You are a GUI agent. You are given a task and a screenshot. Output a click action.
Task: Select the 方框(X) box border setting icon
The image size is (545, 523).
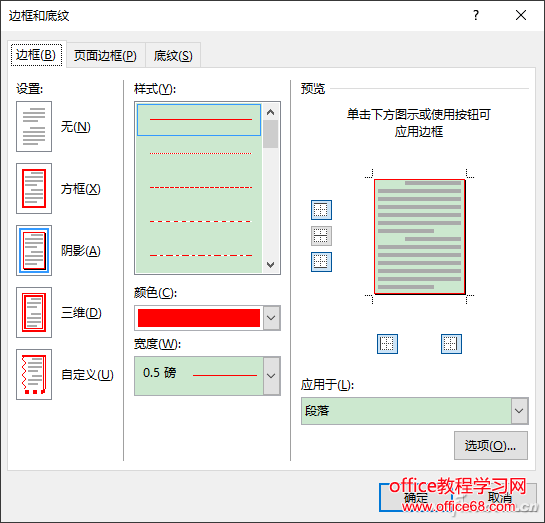[34, 188]
